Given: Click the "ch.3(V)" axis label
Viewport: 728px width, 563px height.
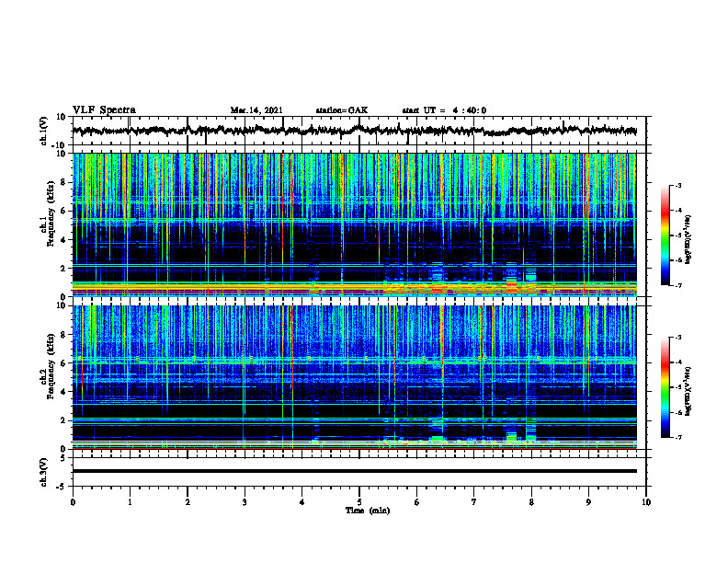Looking at the screenshot, I should pos(44,472).
